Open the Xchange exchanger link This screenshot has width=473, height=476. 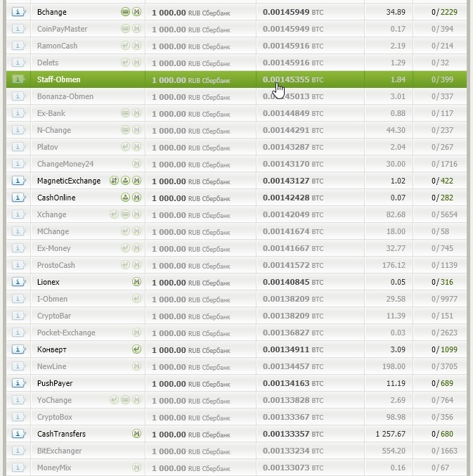[x=51, y=214]
